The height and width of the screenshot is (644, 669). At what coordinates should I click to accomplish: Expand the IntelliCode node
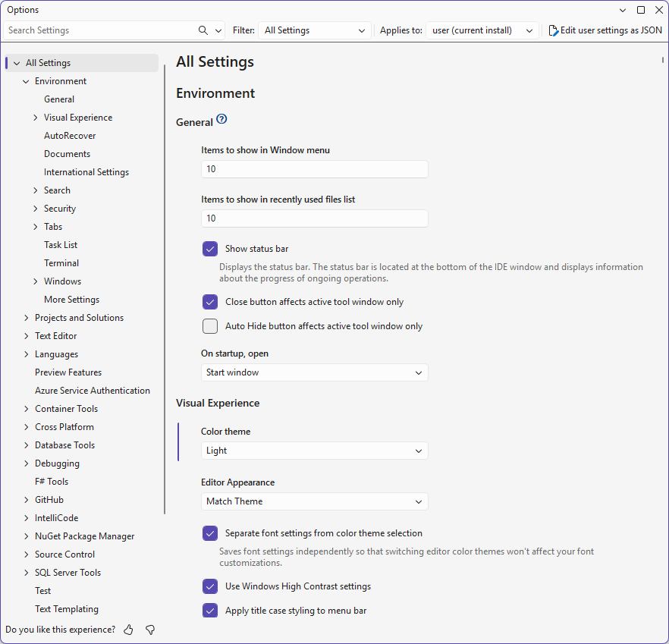tap(26, 518)
